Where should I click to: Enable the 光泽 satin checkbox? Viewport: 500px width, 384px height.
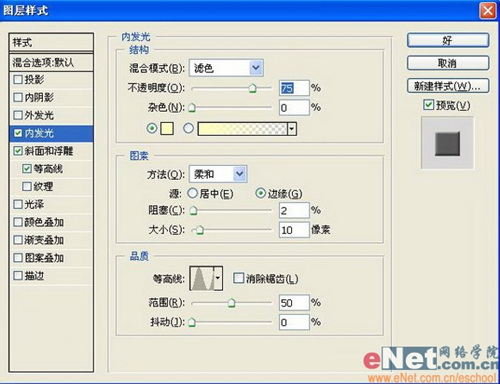click(18, 204)
